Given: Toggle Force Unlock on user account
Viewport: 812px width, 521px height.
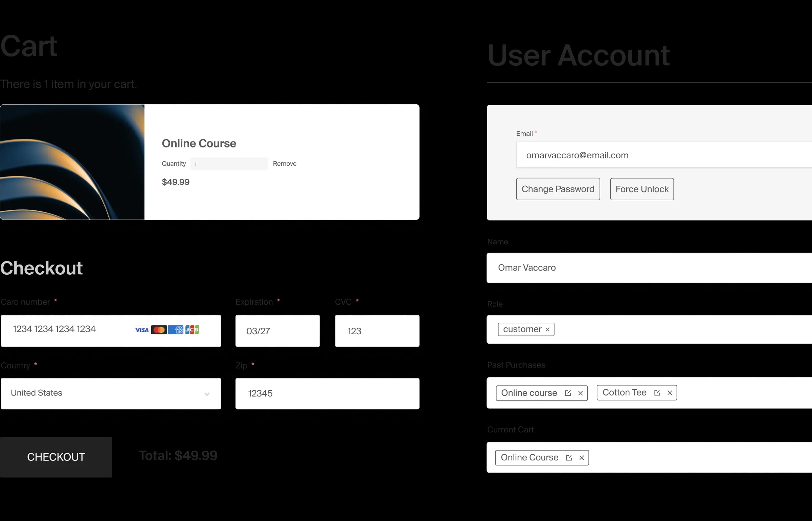Looking at the screenshot, I should (x=642, y=189).
